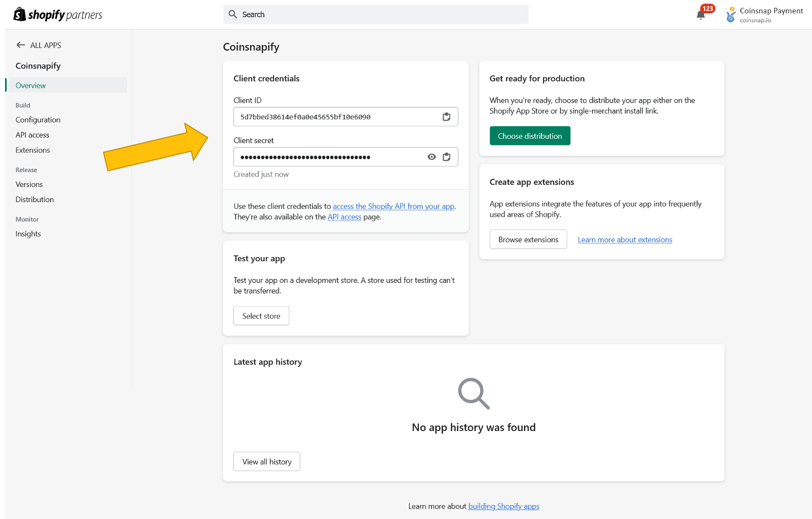The width and height of the screenshot is (812, 519).
Task: Follow the API access page link
Action: click(345, 217)
